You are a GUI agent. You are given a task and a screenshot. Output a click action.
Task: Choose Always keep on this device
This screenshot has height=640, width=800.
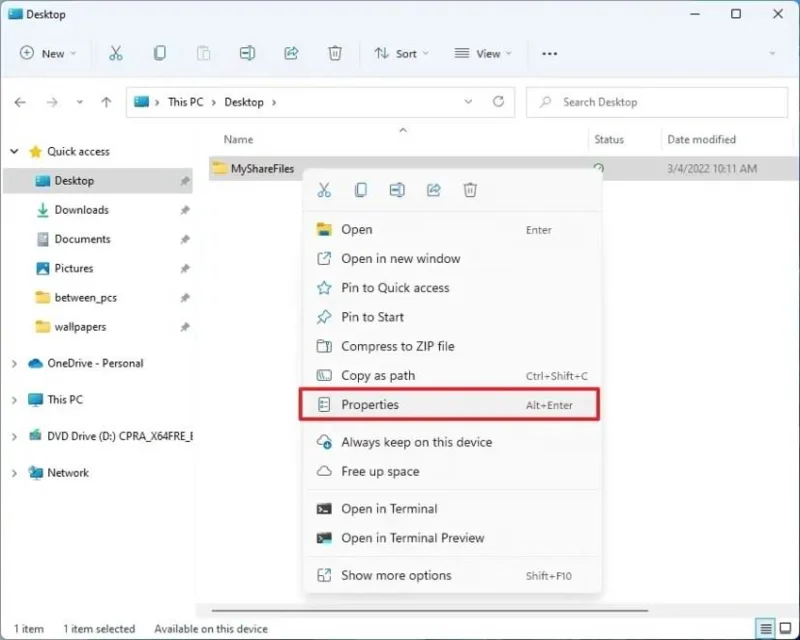452,442
